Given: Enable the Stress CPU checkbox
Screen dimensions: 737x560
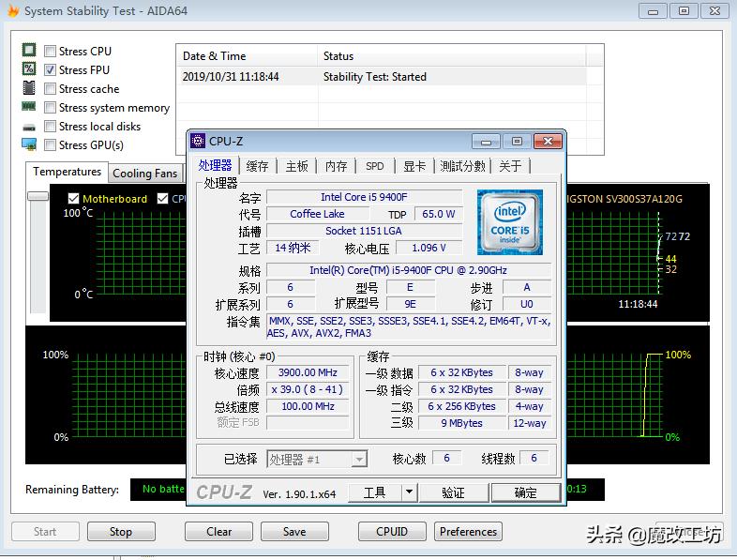Looking at the screenshot, I should [x=51, y=52].
